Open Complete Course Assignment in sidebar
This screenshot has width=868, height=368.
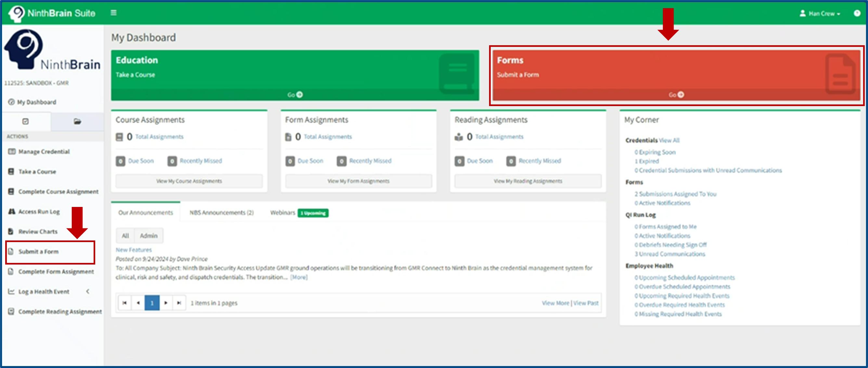pyautogui.click(x=54, y=192)
